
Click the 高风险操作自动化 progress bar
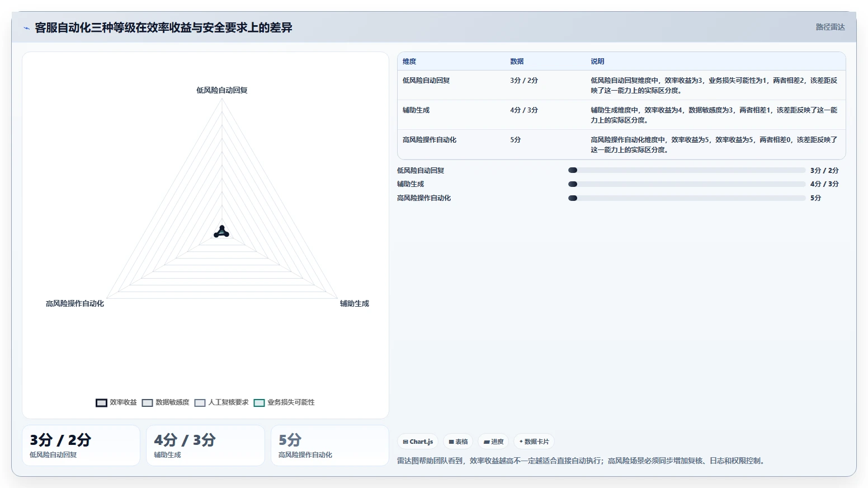pyautogui.click(x=687, y=198)
